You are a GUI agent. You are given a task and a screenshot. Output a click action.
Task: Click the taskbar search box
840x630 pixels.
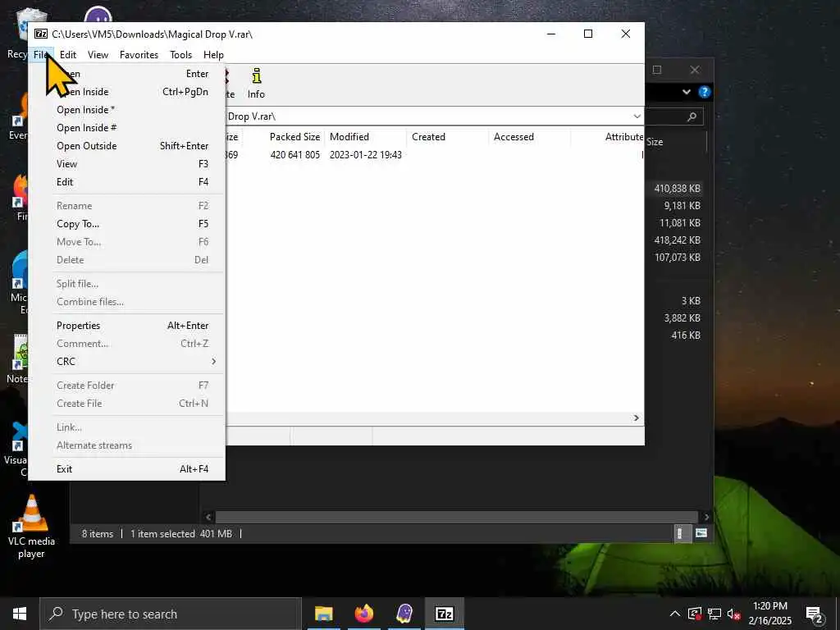pos(171,614)
